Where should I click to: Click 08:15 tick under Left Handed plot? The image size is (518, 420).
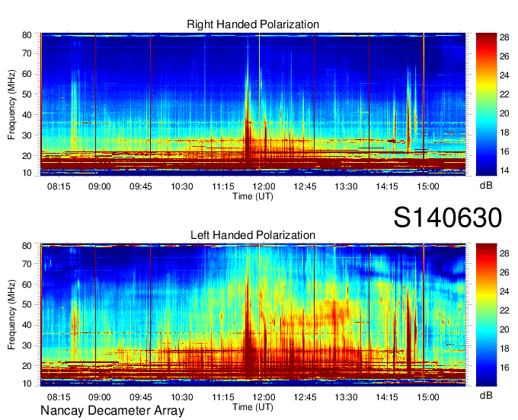point(59,397)
